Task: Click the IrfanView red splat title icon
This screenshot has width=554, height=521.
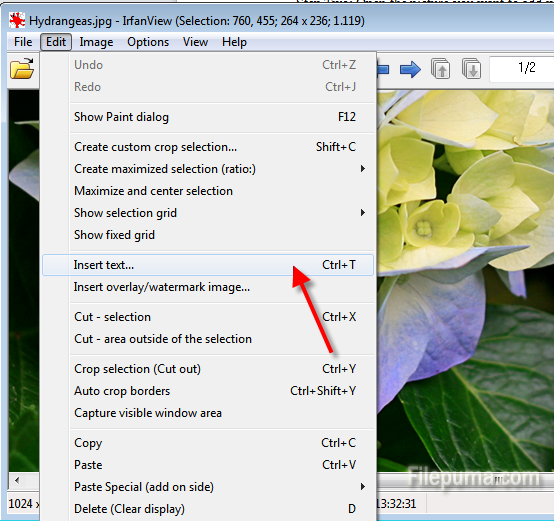Action: pos(17,21)
